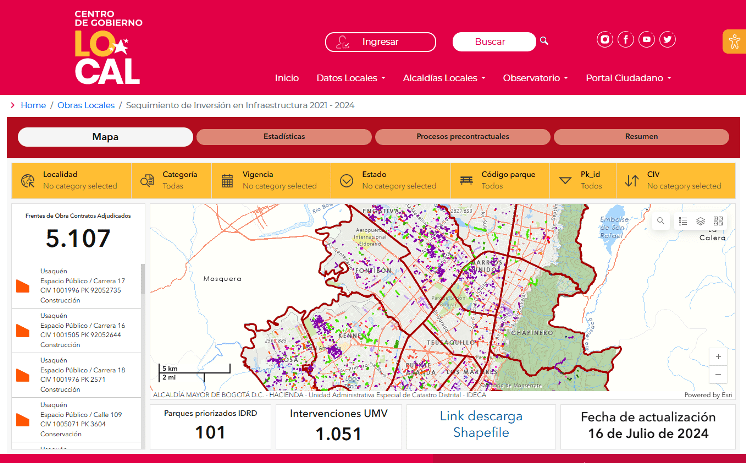
Task: Open the basemap gallery grid
Action: click(719, 221)
